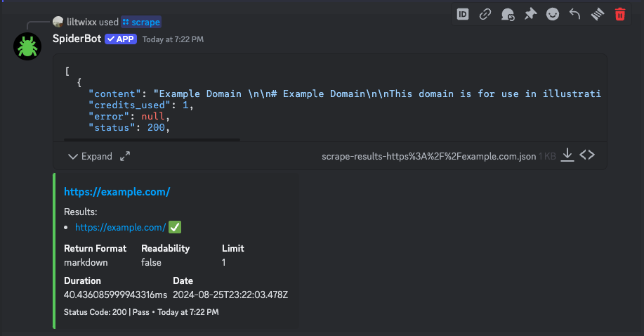The height and width of the screenshot is (336, 644).
Task: Open the code preview in fullscreen
Action: (125, 156)
